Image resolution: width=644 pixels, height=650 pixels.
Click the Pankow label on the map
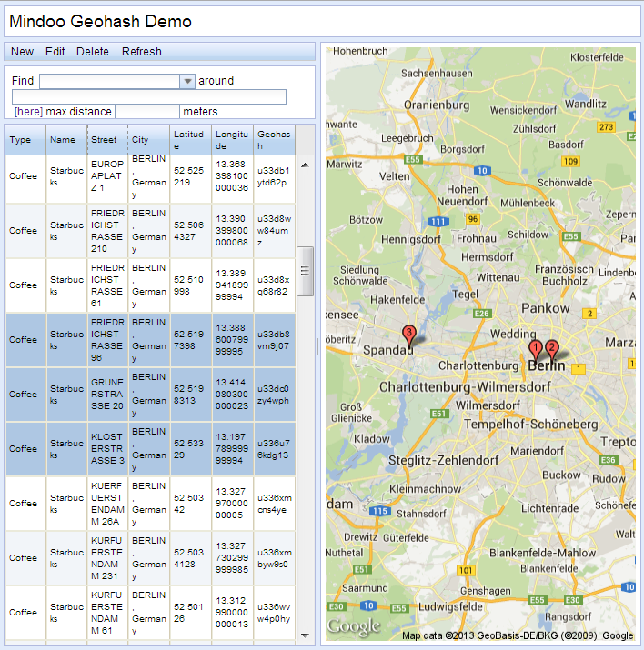(545, 308)
